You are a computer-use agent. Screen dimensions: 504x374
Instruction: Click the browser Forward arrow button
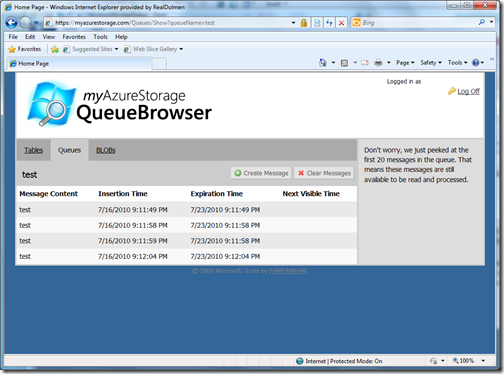(x=25, y=23)
